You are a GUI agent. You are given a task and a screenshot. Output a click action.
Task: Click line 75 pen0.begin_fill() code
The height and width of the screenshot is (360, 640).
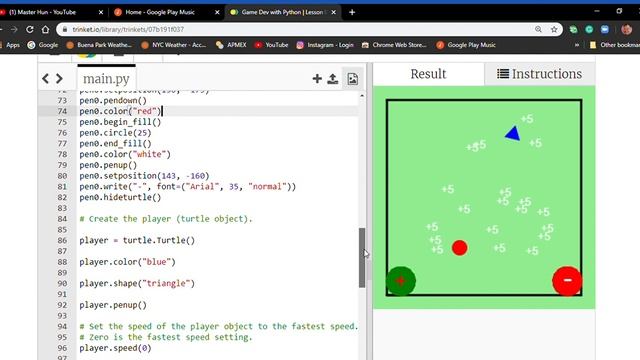coord(120,122)
